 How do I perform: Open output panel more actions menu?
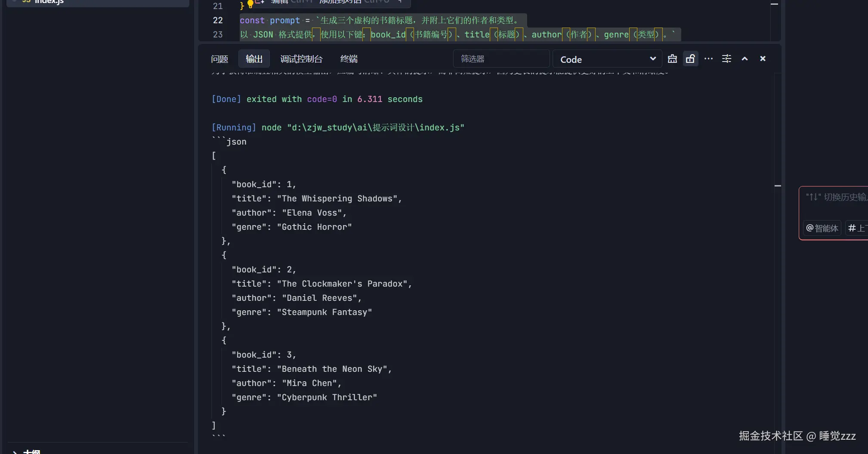(708, 59)
